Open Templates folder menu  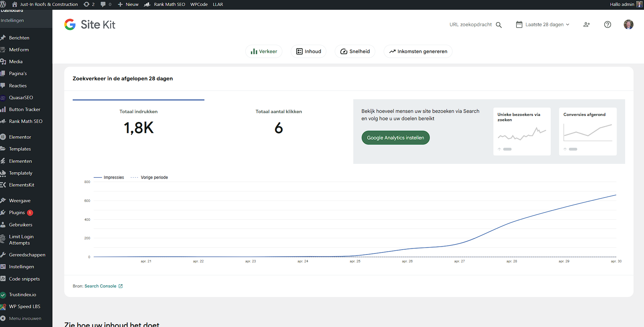click(x=20, y=149)
